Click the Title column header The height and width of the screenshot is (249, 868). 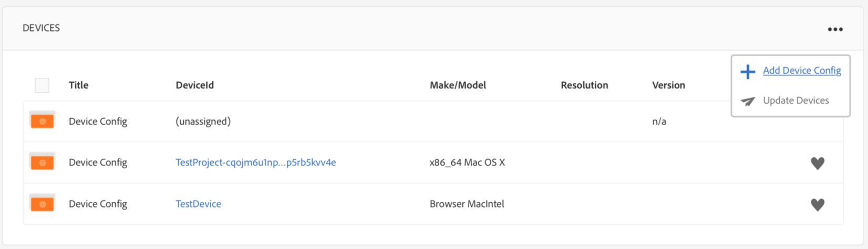78,85
